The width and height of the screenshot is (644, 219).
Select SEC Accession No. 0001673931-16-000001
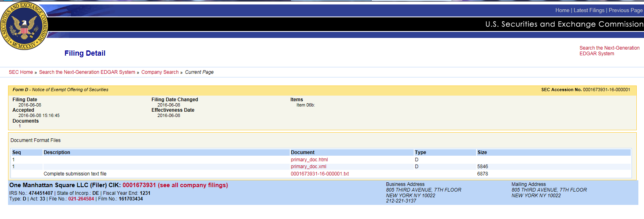586,90
